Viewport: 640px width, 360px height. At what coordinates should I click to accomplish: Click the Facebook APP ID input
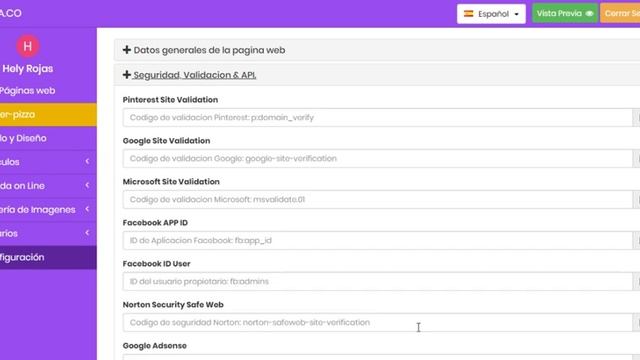[378, 240]
